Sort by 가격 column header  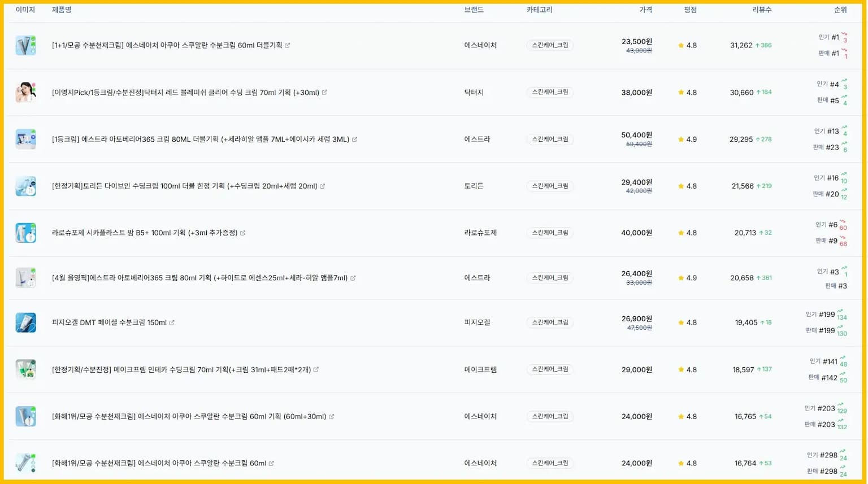645,10
